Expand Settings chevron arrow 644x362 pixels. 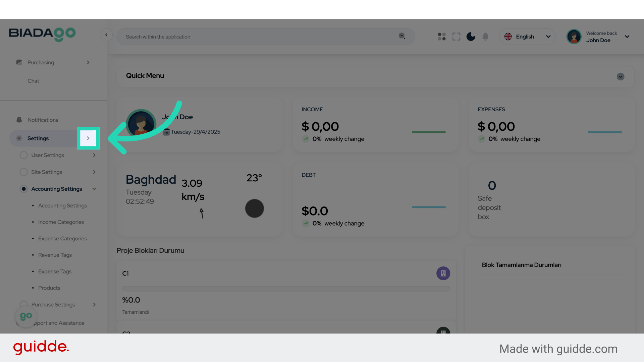click(88, 138)
